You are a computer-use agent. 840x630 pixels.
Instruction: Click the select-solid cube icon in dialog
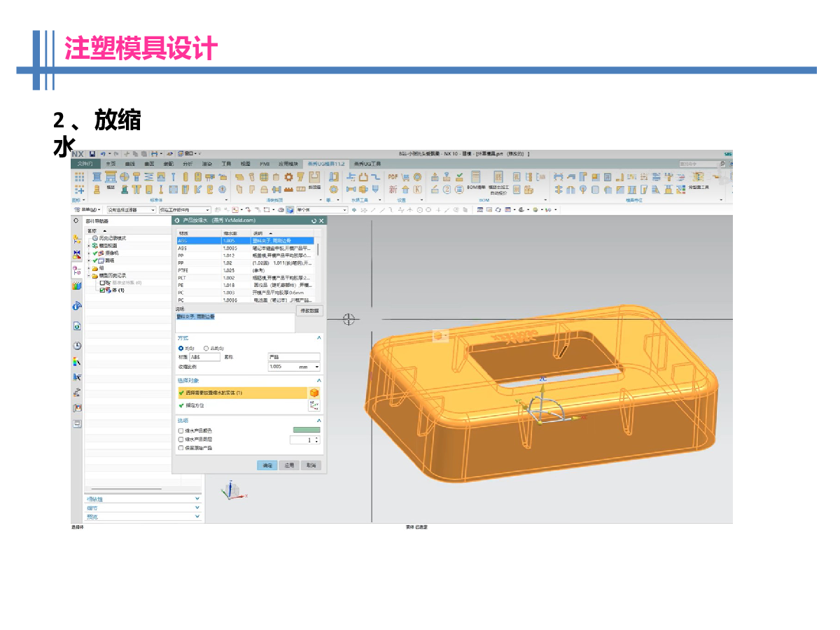(x=314, y=393)
